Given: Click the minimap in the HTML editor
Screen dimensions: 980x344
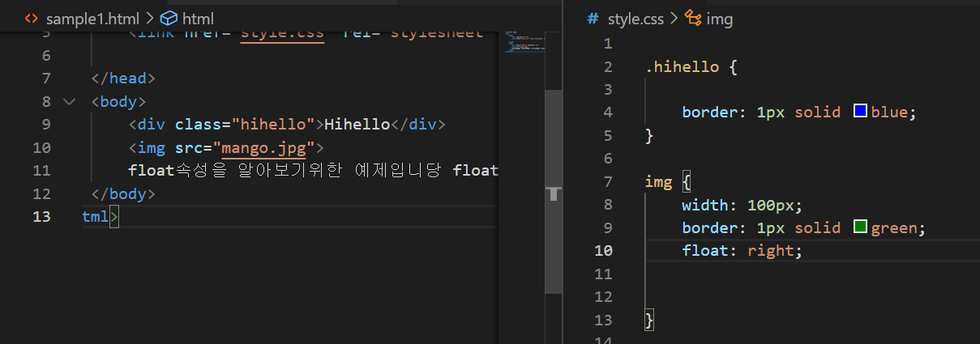Looking at the screenshot, I should click(523, 42).
